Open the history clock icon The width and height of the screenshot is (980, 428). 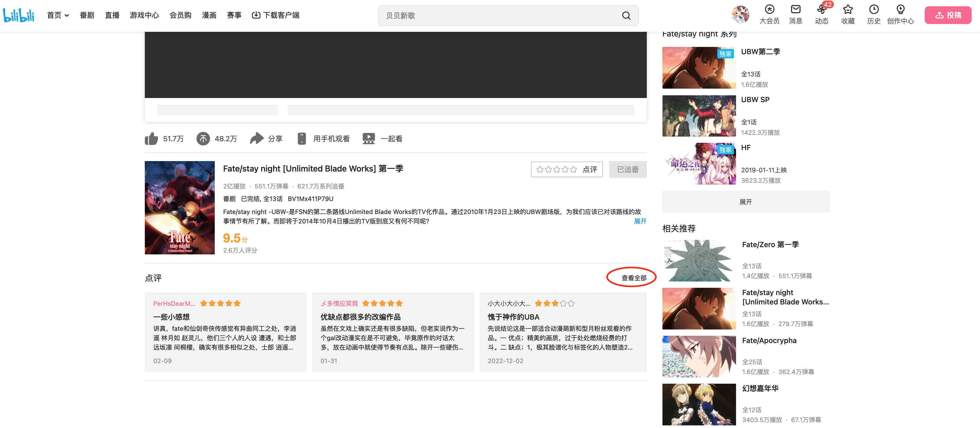[x=874, y=9]
